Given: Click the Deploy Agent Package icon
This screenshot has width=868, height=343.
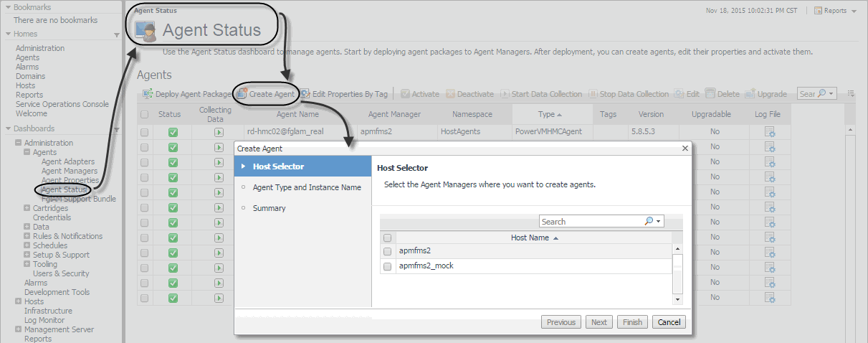Looking at the screenshot, I should (x=148, y=94).
